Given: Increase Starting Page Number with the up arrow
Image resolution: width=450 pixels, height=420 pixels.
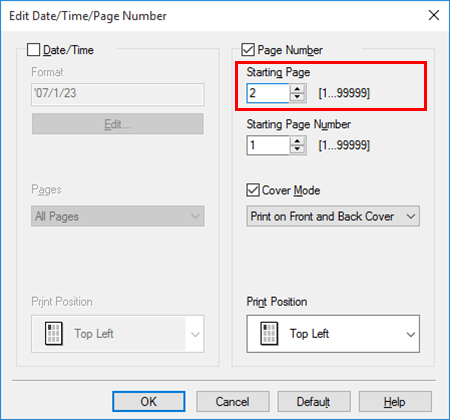Looking at the screenshot, I should (297, 141).
